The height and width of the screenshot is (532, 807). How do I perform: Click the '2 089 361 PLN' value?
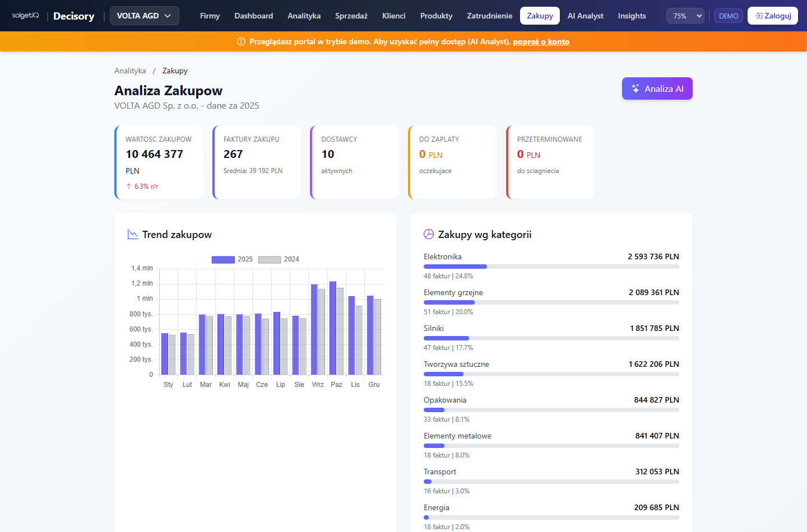click(654, 292)
